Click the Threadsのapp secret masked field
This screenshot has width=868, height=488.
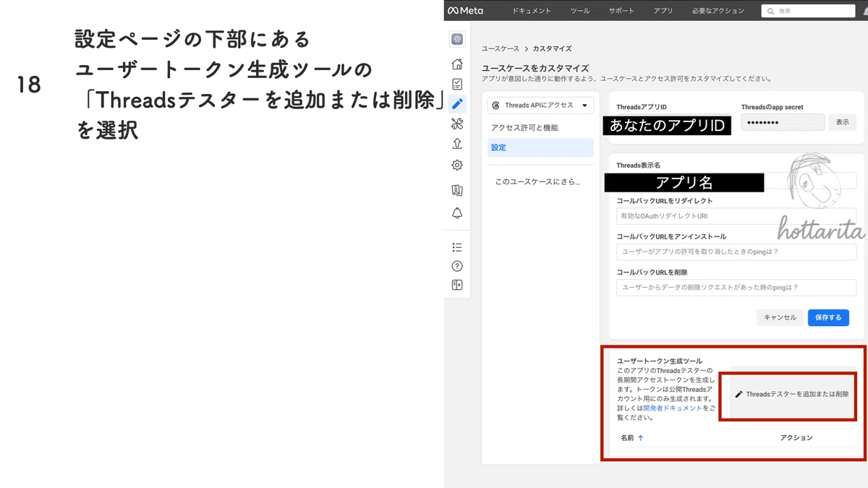pos(783,122)
